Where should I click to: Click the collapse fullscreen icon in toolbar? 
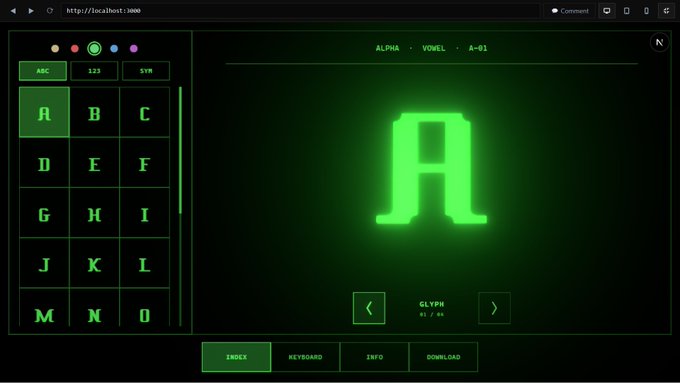(666, 11)
